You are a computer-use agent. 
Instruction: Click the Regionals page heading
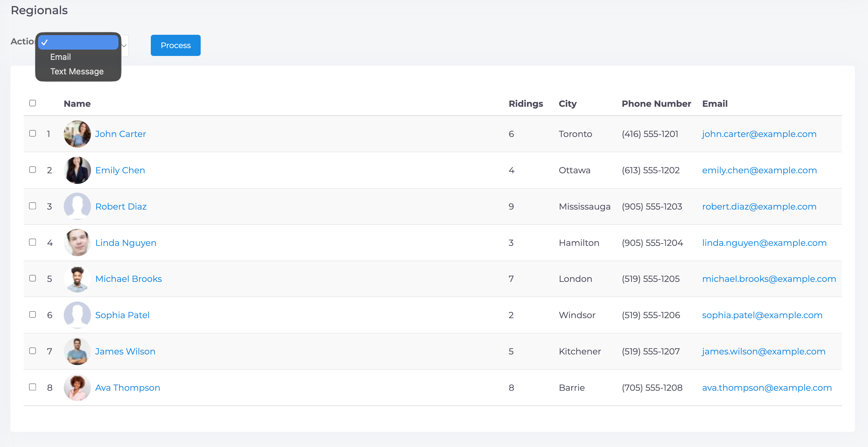coord(39,11)
